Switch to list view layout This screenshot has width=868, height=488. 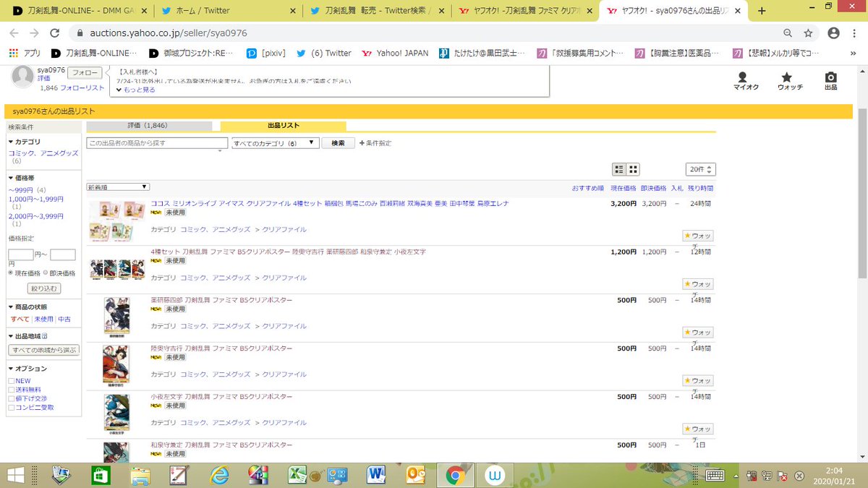[x=619, y=169]
